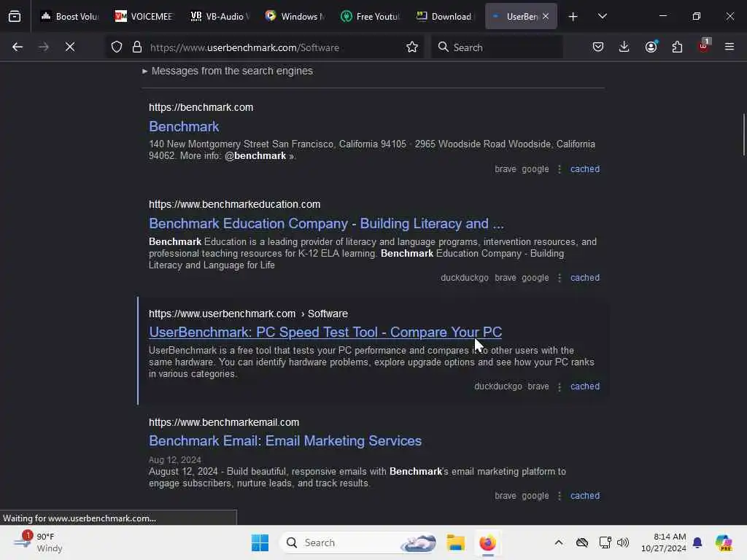The height and width of the screenshot is (560, 747).
Task: Click https://www.userbenchmark.com › Software URL text
Action: point(248,314)
